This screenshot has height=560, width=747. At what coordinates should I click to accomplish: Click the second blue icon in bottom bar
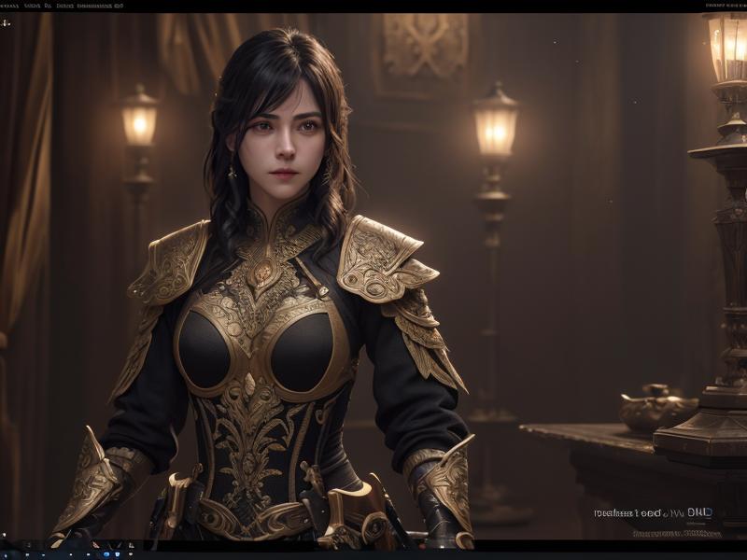(x=118, y=554)
